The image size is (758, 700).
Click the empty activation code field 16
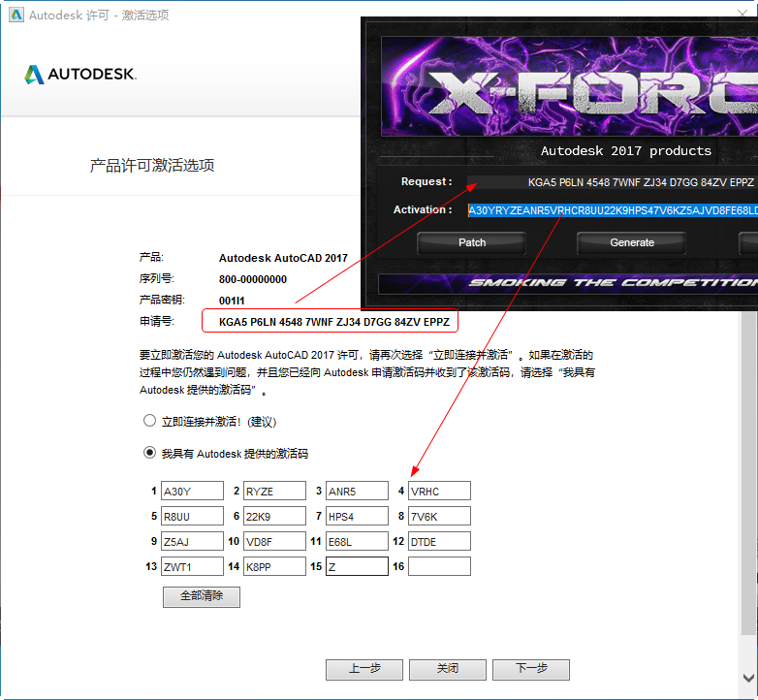(439, 566)
